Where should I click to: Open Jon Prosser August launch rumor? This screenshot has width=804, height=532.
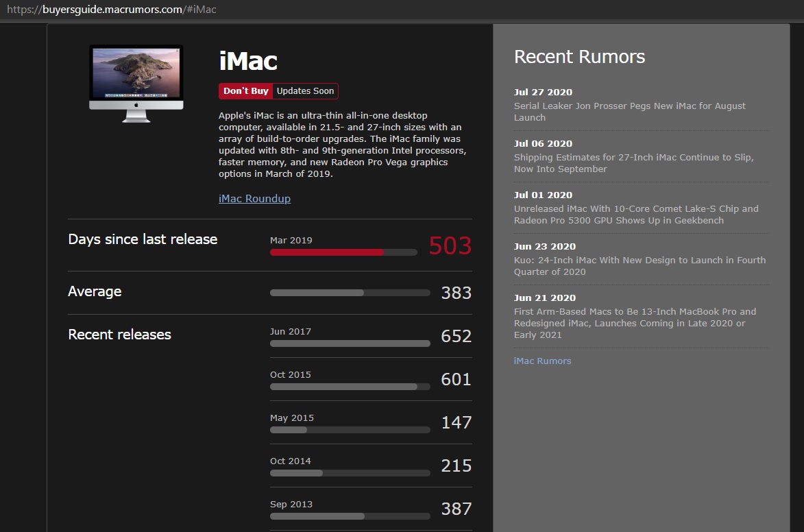click(x=630, y=111)
